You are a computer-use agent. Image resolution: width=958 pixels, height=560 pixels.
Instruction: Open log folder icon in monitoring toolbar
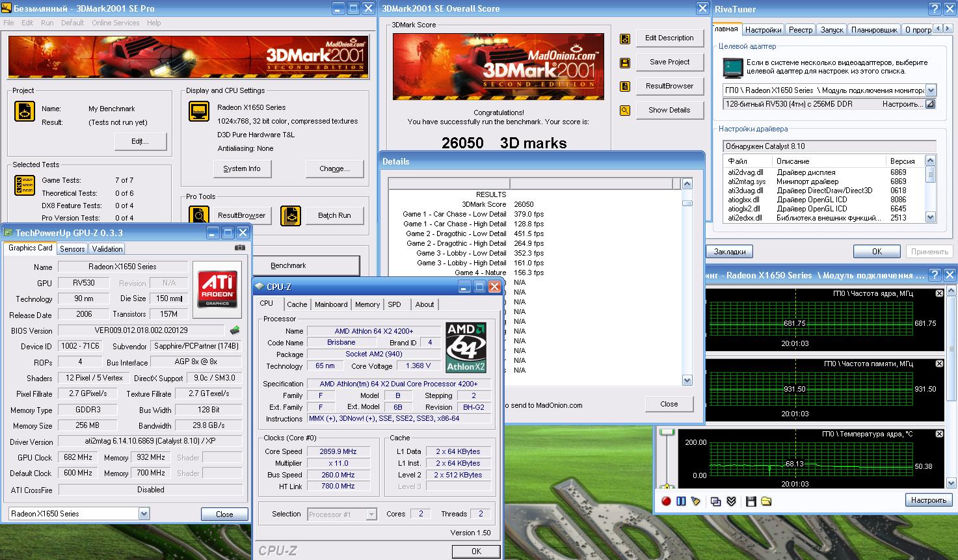[766, 501]
